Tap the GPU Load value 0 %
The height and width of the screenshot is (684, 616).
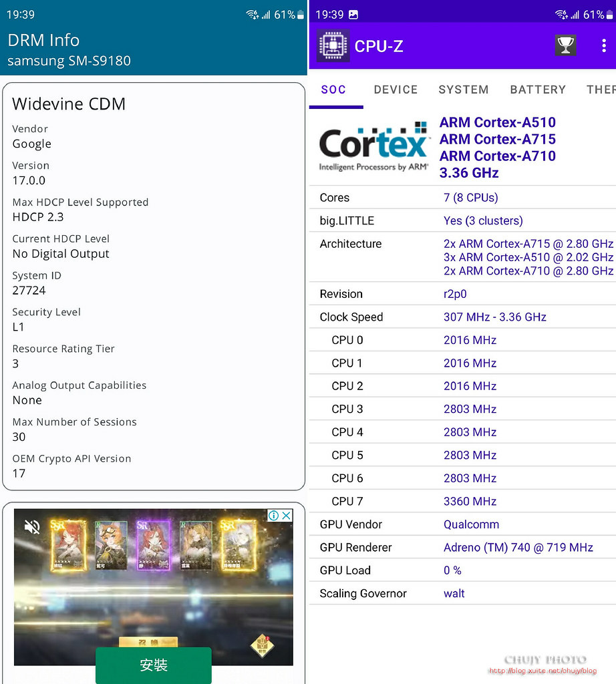tap(452, 570)
